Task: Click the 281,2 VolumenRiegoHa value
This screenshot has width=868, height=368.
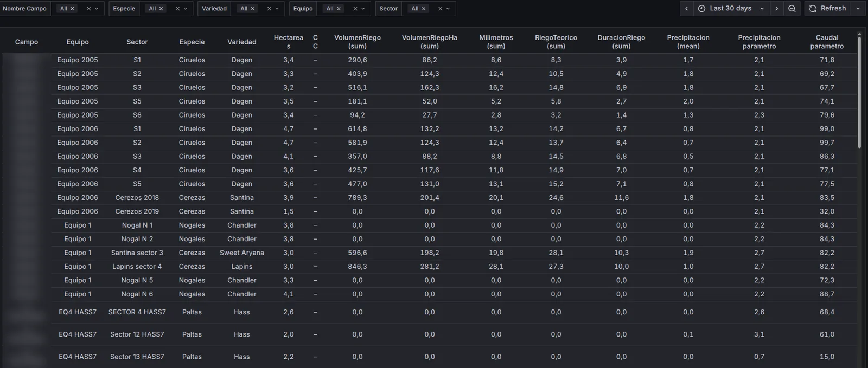Action: coord(430,267)
